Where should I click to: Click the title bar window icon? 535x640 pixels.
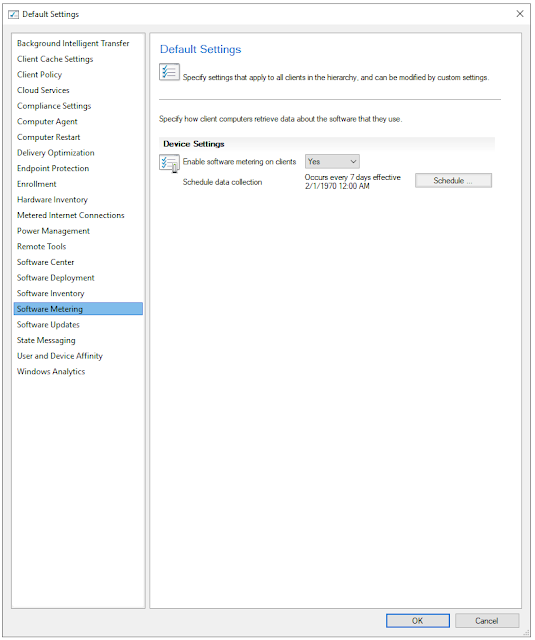13,14
